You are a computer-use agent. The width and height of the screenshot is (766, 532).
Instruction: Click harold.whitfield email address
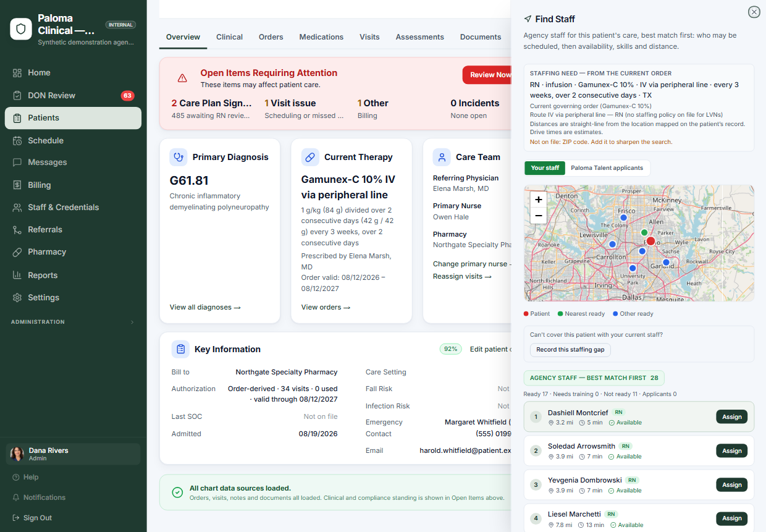click(x=465, y=451)
